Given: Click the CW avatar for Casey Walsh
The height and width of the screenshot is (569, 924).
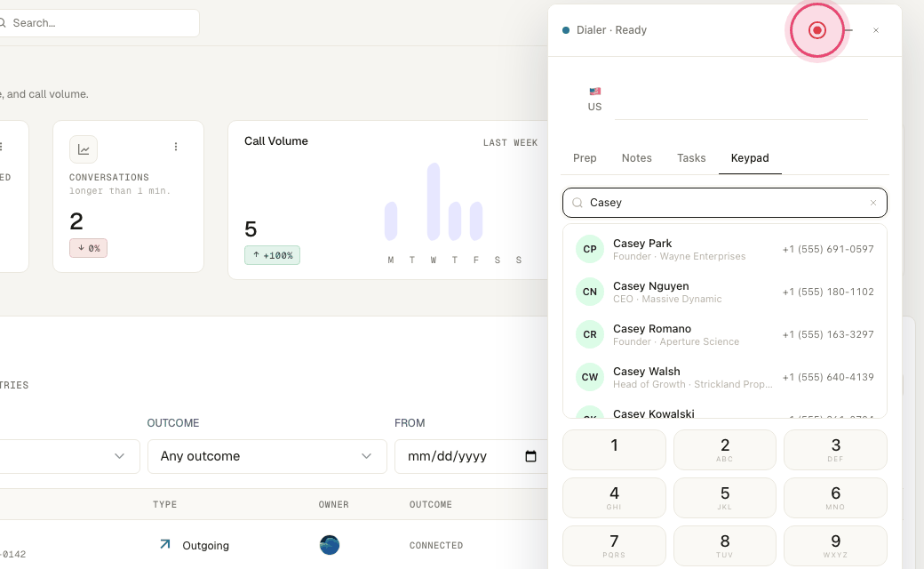Looking at the screenshot, I should [590, 377].
